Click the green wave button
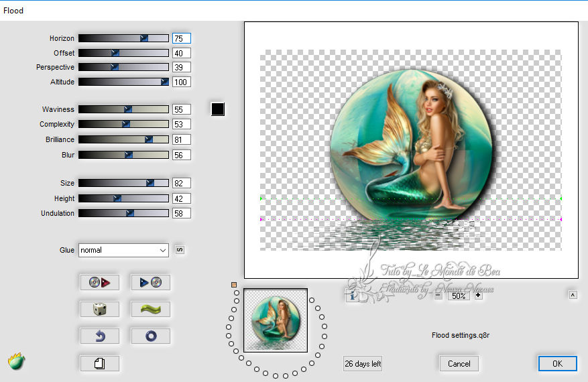The image size is (588, 382). coord(150,309)
